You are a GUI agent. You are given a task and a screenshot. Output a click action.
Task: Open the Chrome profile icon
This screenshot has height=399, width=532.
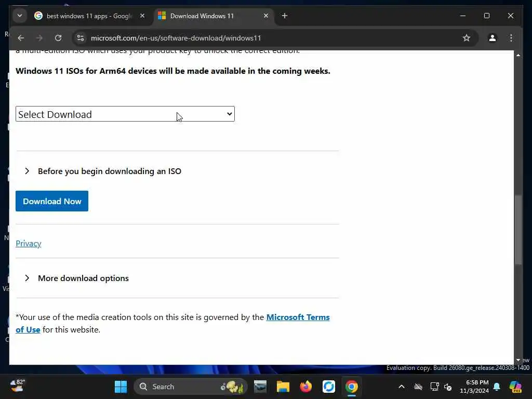(x=493, y=38)
